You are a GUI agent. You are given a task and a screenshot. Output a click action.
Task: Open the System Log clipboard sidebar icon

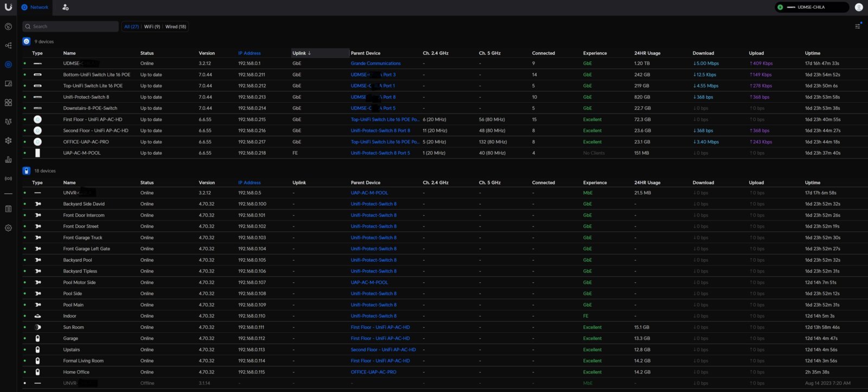click(8, 209)
